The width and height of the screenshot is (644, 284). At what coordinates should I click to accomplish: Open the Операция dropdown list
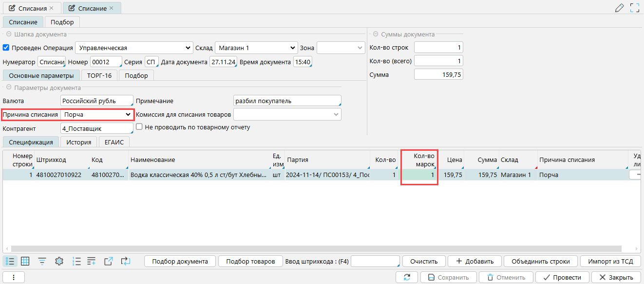coord(188,48)
